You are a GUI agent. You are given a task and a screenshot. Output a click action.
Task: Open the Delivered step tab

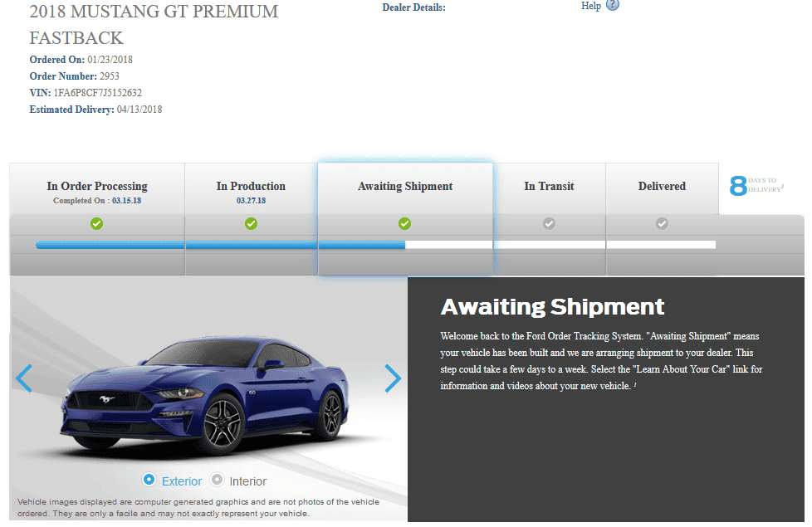pyautogui.click(x=663, y=189)
